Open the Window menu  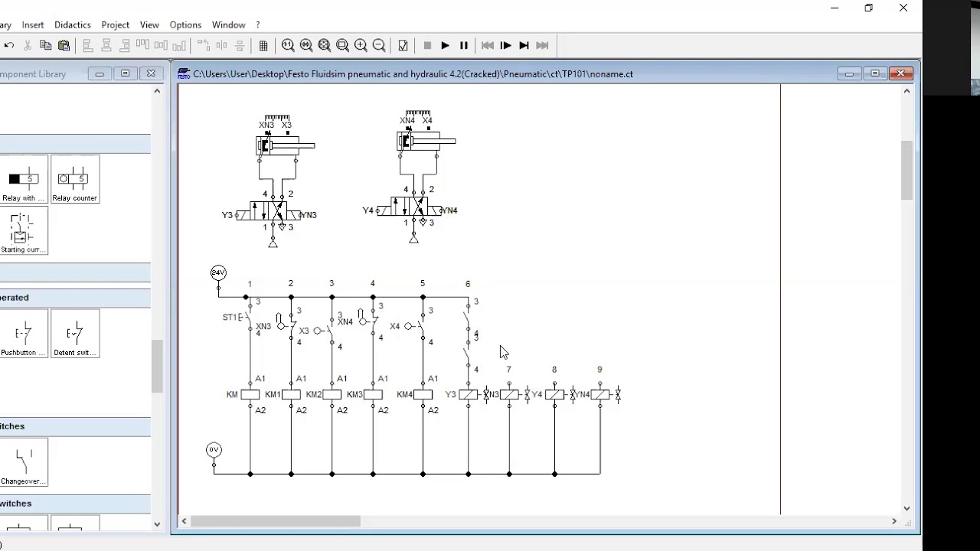click(229, 24)
